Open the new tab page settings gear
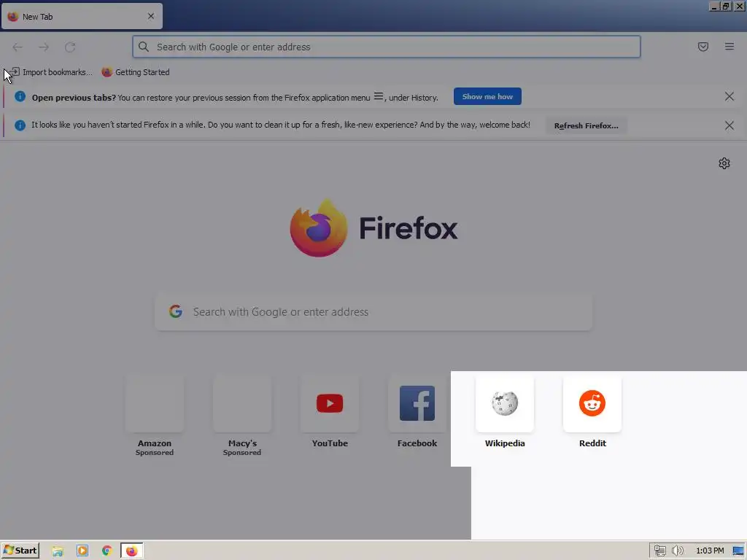The width and height of the screenshot is (747, 560). (724, 163)
